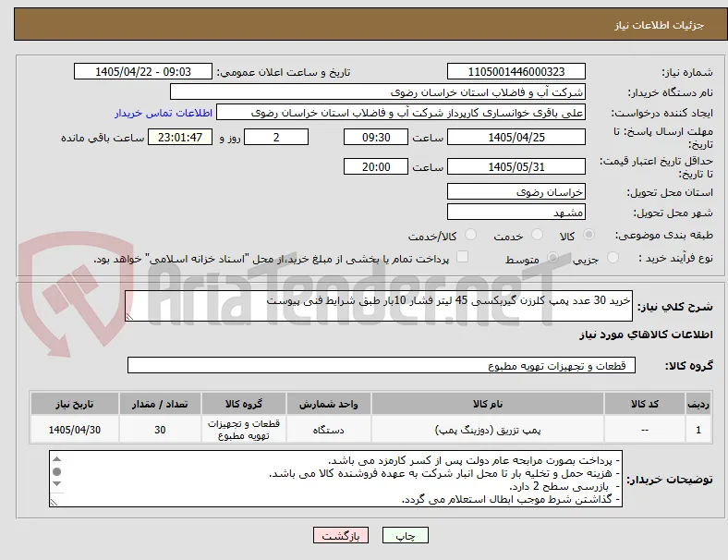Click the need date cell 1405/04/30

point(74,430)
